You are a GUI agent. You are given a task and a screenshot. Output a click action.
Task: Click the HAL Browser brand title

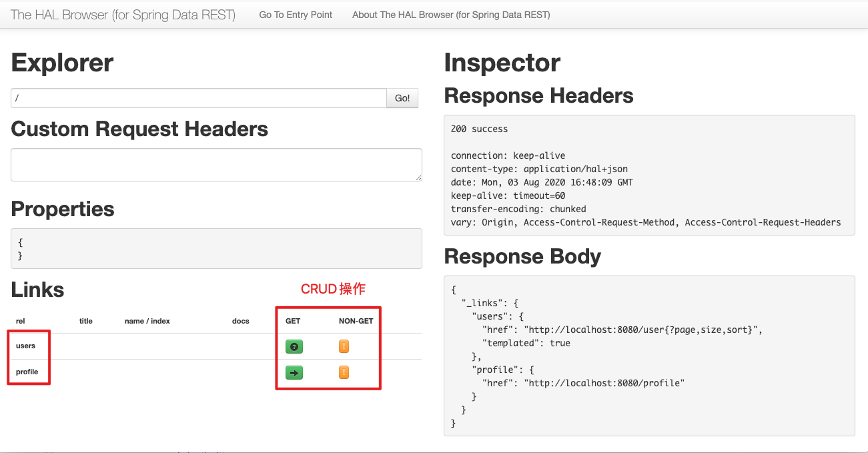click(122, 14)
